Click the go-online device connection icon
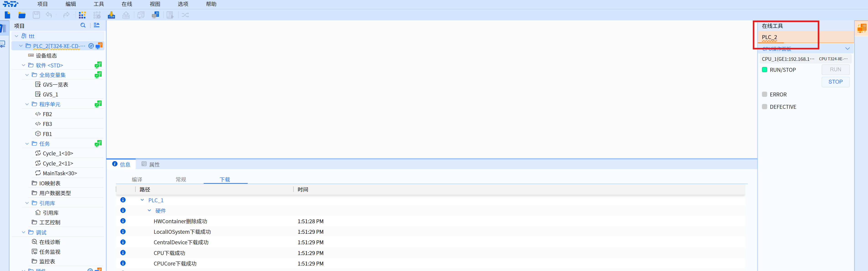The image size is (868, 271). click(x=155, y=15)
